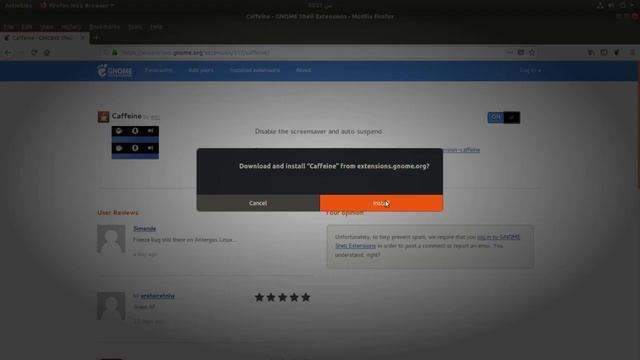Image resolution: width=640 pixels, height=360 pixels.
Task: Open Simande's reviewer profile link
Action: pos(144,229)
